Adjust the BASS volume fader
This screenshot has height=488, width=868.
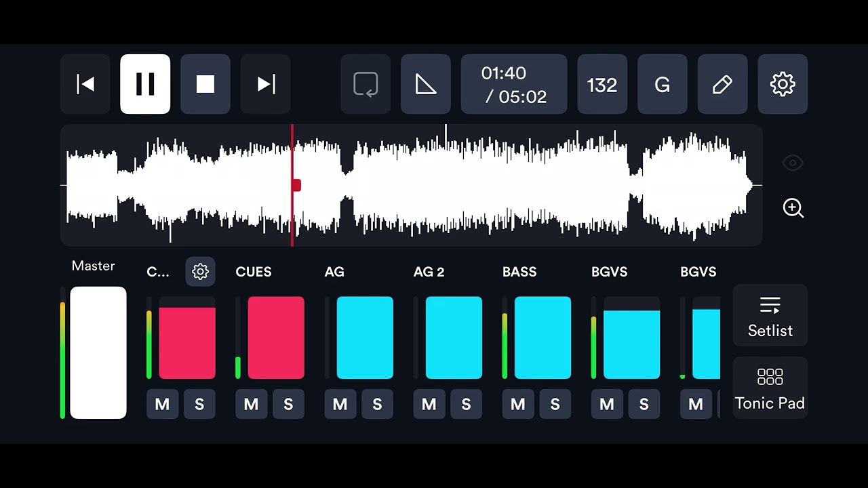[x=542, y=338]
